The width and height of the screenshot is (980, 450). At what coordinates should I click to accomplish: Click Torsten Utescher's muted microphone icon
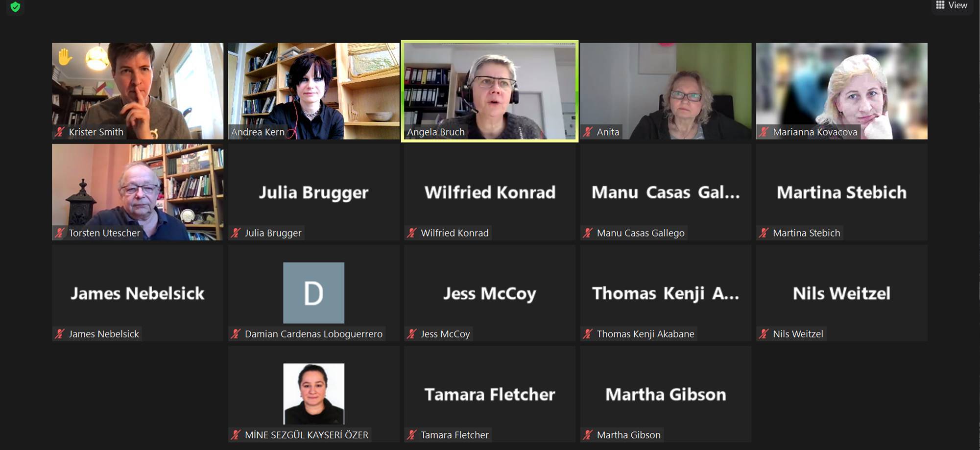[x=60, y=233]
